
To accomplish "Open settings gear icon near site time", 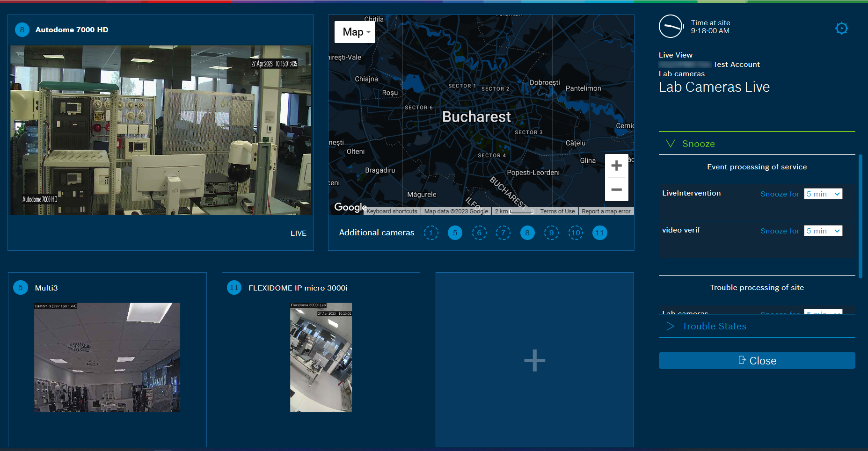I will [841, 29].
